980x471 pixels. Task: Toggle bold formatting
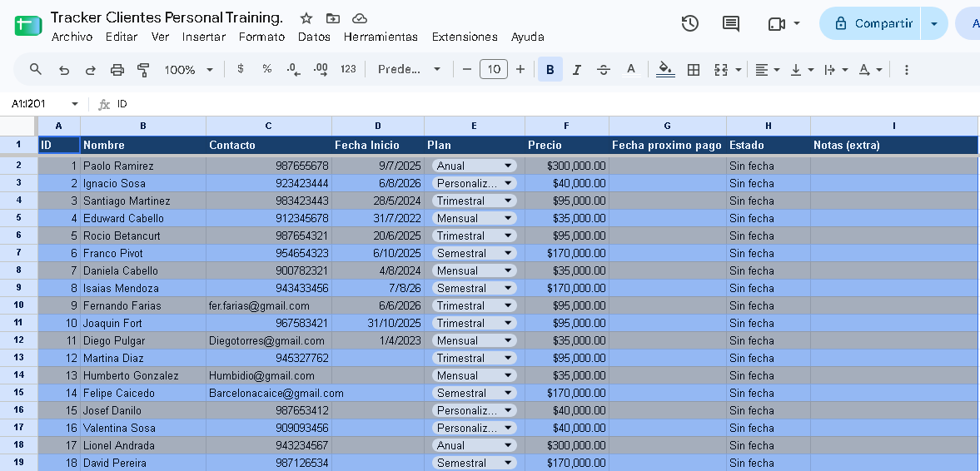tap(550, 69)
